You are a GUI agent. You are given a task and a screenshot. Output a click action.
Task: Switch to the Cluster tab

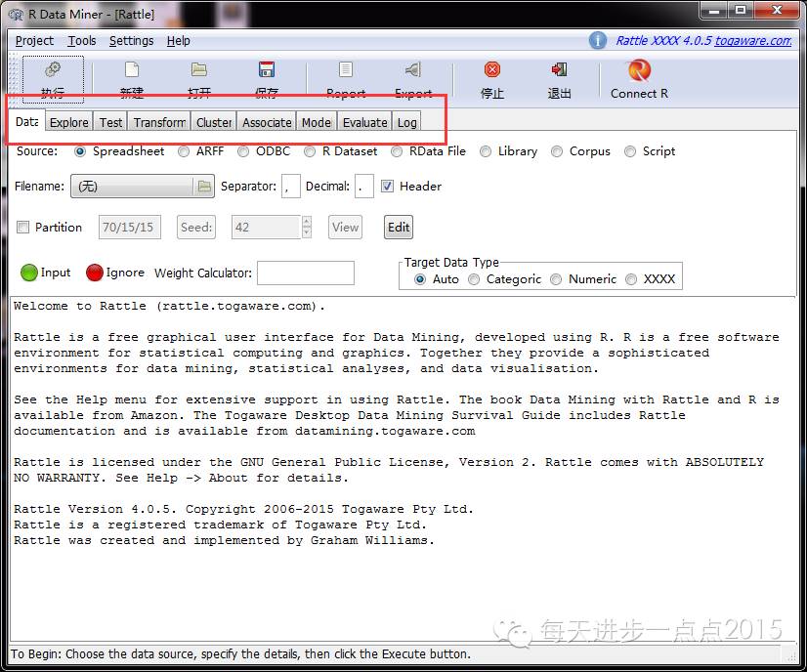pyautogui.click(x=214, y=122)
